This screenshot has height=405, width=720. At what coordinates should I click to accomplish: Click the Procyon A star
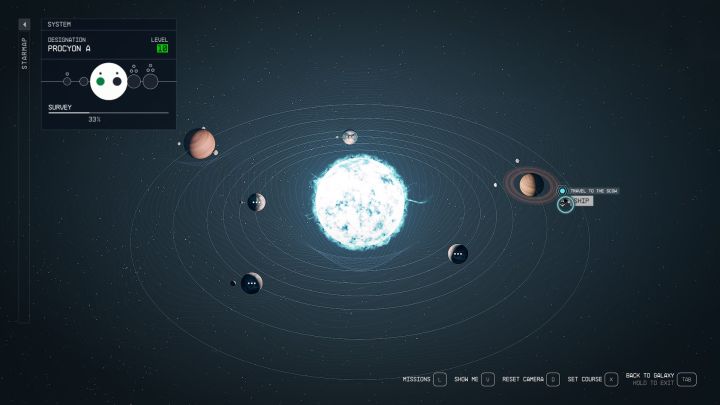pos(360,200)
